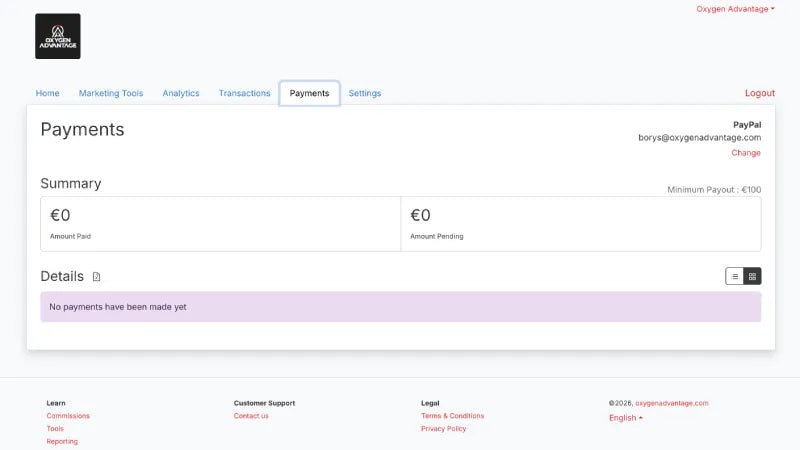The image size is (800, 450).
Task: Visit the oxygenadvantage.com footer link
Action: pyautogui.click(x=671, y=403)
